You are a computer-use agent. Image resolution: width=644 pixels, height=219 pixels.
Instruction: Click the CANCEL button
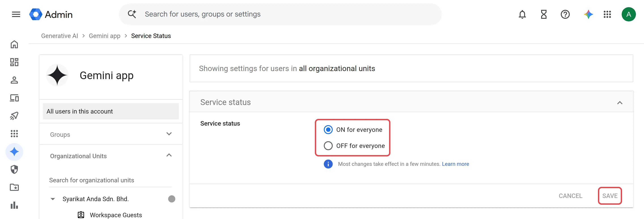pyautogui.click(x=570, y=196)
